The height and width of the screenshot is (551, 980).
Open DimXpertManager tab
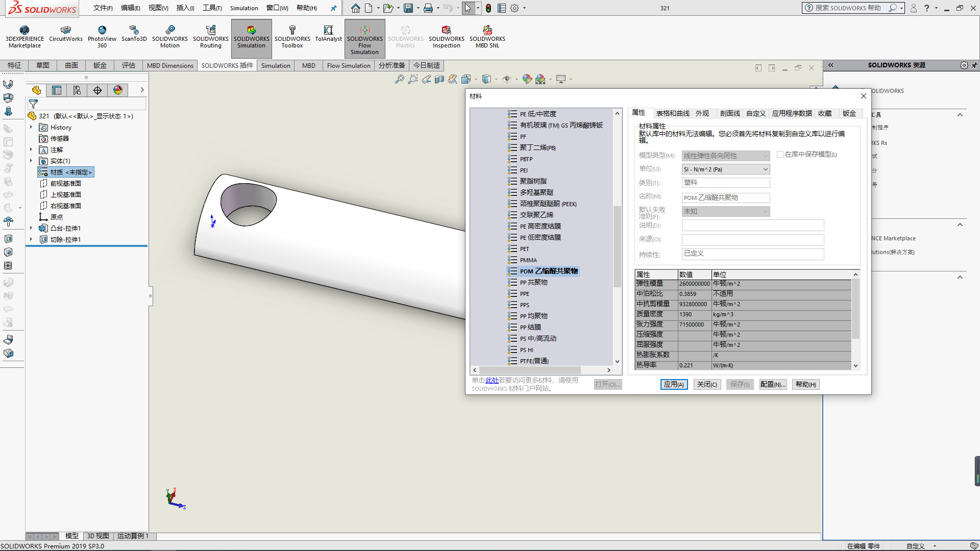pos(97,90)
